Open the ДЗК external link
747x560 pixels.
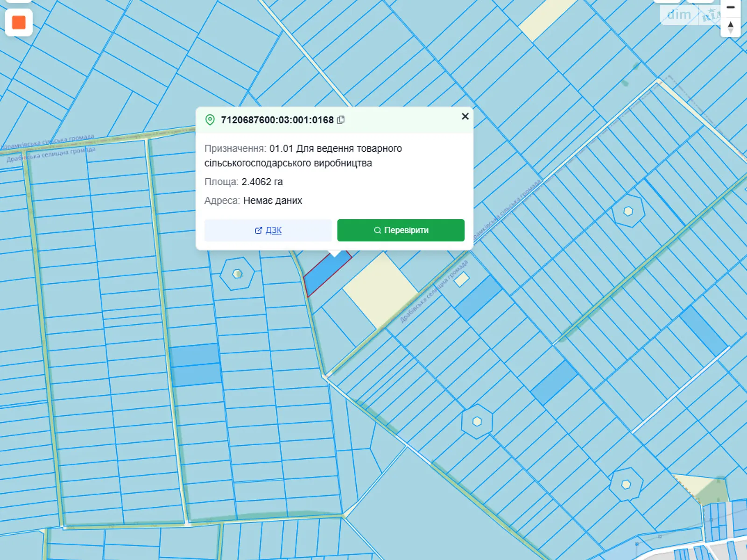tap(268, 230)
